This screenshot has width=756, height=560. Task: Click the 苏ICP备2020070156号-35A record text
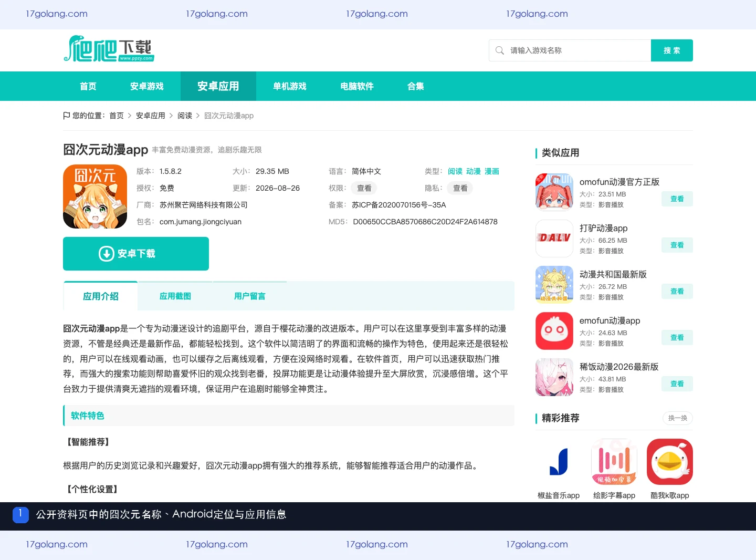coord(399,205)
